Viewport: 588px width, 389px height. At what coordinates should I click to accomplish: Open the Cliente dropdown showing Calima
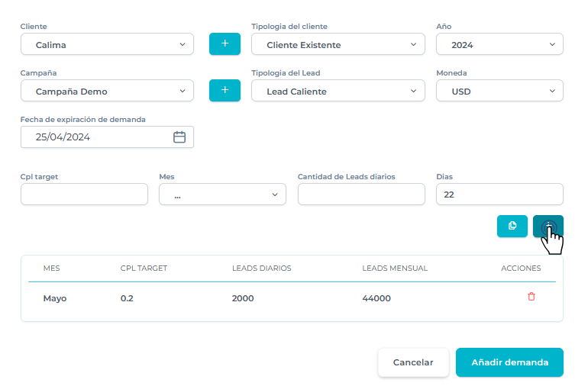[x=107, y=44]
